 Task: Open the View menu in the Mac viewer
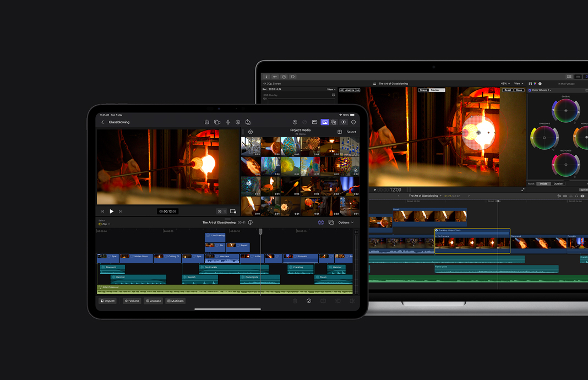coord(518,84)
